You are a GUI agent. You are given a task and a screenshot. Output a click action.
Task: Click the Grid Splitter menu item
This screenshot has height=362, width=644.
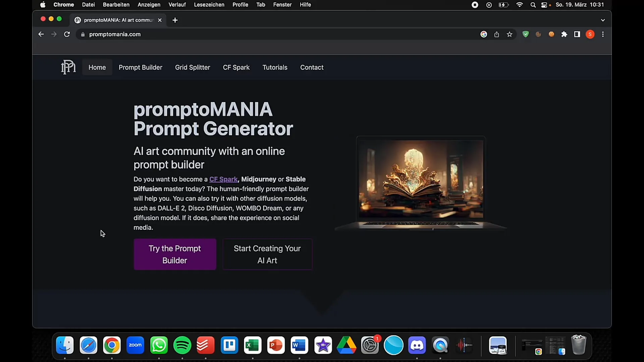coord(193,67)
